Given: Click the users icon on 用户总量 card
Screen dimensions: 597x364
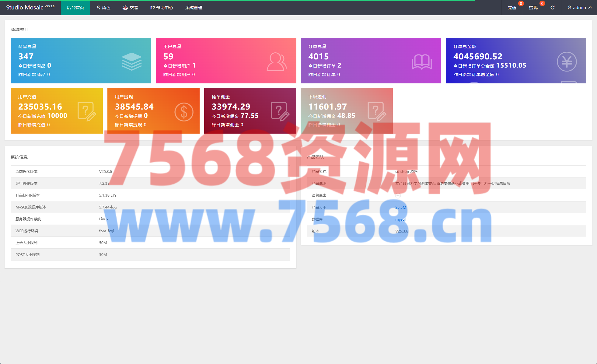Looking at the screenshot, I should (276, 62).
